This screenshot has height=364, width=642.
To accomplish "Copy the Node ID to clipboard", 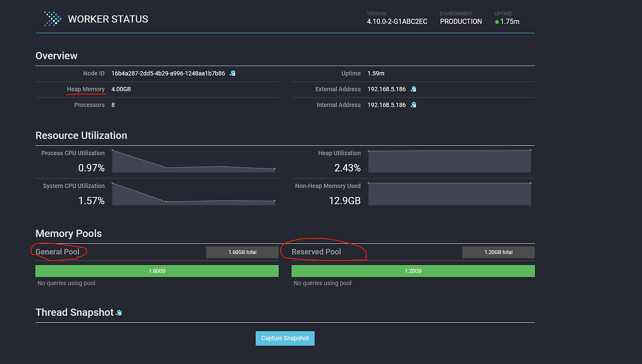I will click(232, 73).
